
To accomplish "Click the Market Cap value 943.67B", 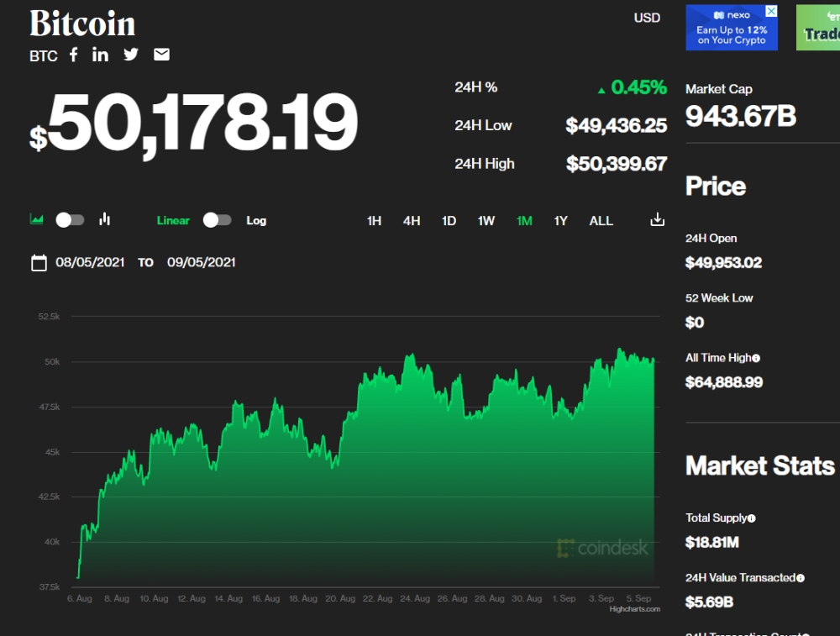I will [741, 116].
